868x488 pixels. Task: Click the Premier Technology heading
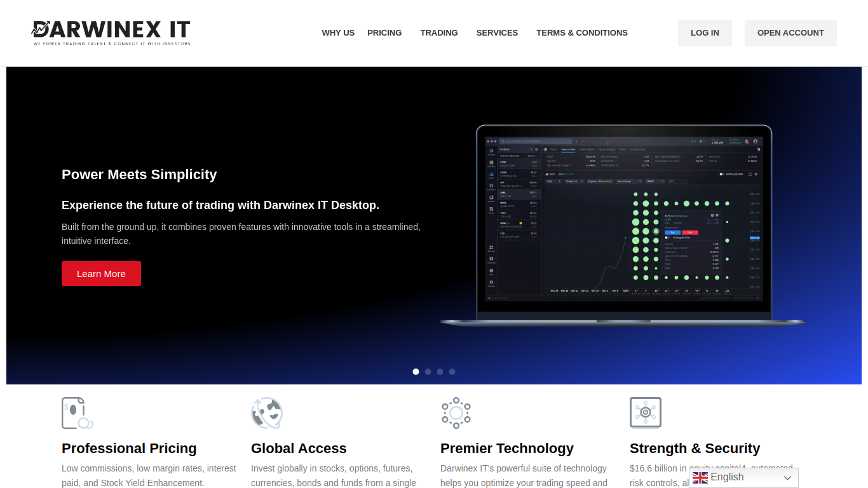(x=507, y=449)
